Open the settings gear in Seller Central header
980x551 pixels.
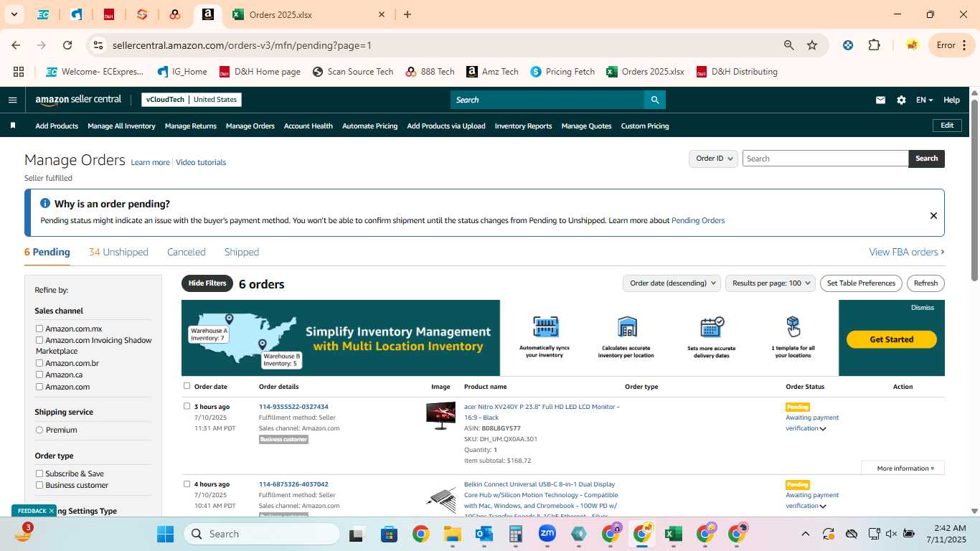point(901,100)
